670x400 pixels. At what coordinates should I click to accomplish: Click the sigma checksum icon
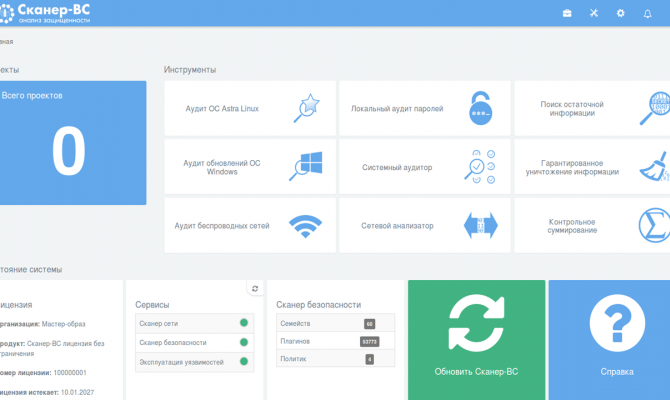(654, 225)
